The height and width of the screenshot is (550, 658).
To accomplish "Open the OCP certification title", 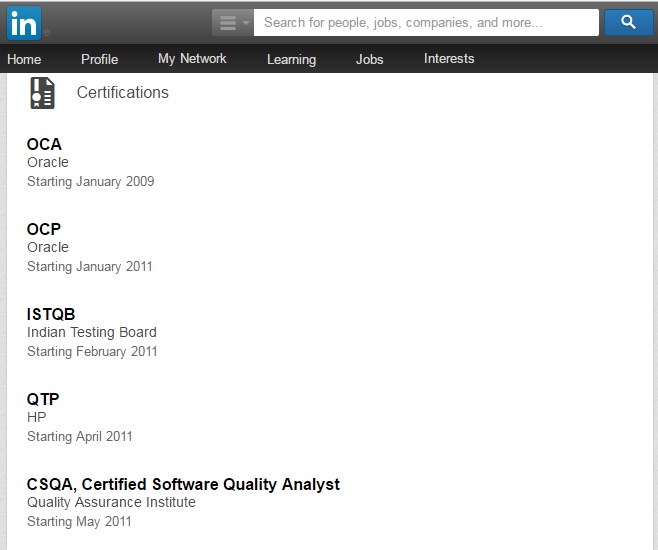I will click(44, 229).
